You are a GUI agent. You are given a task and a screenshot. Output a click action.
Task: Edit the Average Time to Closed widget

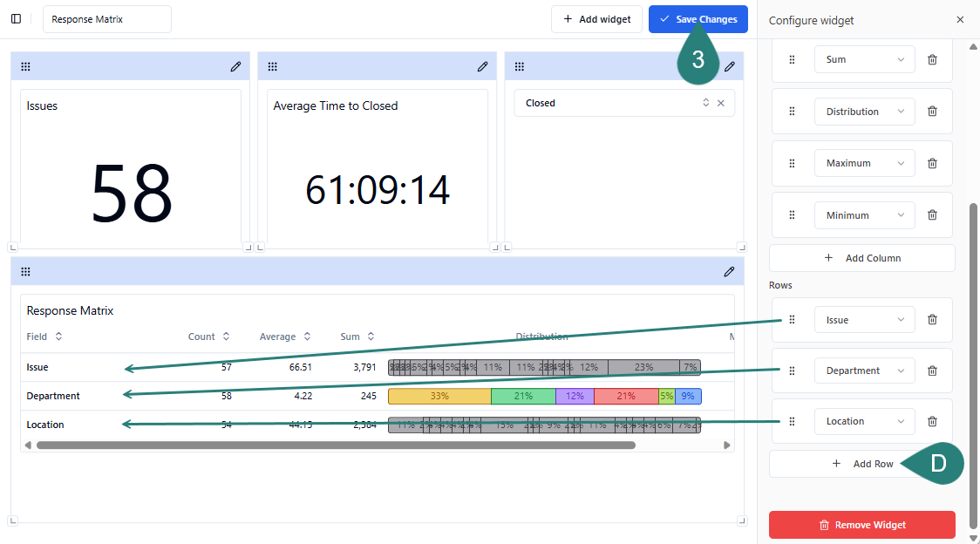(x=482, y=66)
